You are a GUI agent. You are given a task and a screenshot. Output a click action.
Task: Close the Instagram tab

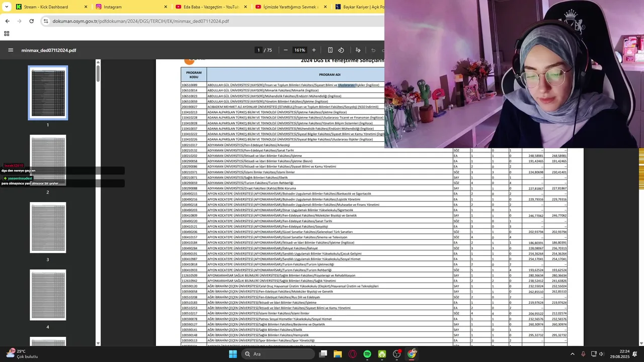[x=166, y=7]
